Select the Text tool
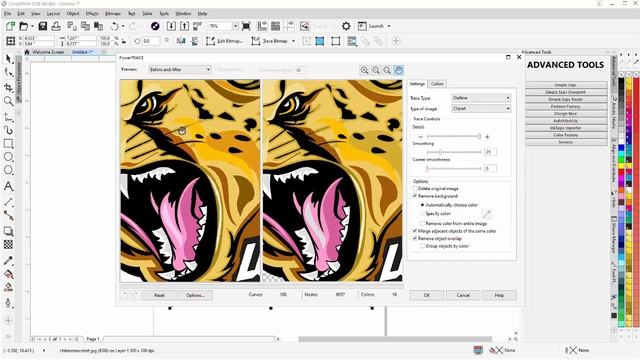 pyautogui.click(x=8, y=187)
